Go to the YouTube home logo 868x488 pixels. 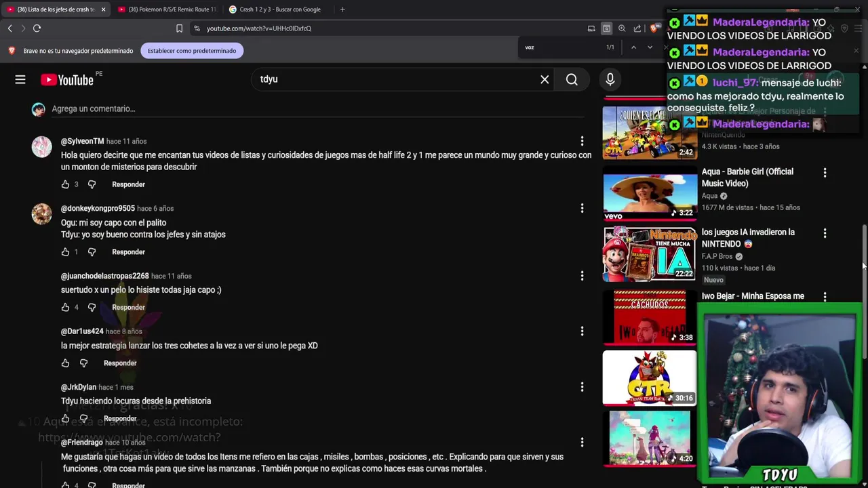(x=66, y=79)
